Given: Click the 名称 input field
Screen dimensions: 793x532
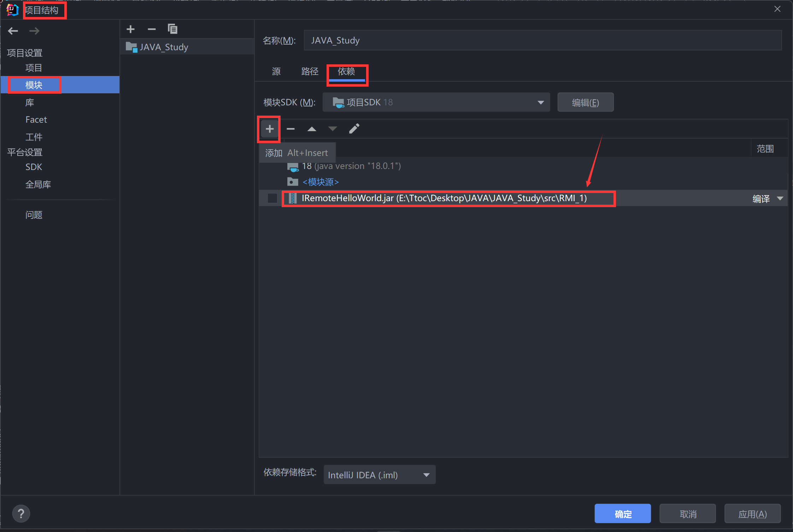Looking at the screenshot, I should pyautogui.click(x=543, y=40).
